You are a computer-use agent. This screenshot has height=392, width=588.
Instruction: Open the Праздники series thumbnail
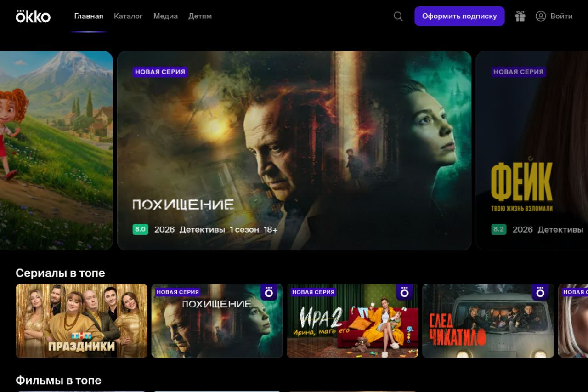pos(81,321)
